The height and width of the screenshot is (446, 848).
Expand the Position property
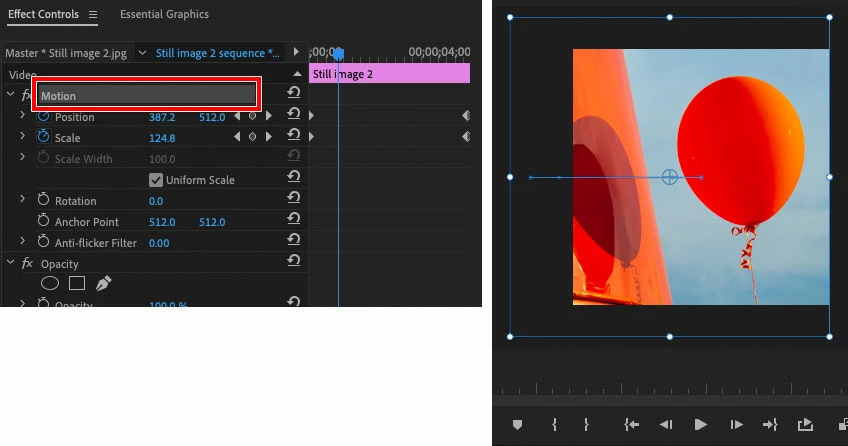[22, 115]
